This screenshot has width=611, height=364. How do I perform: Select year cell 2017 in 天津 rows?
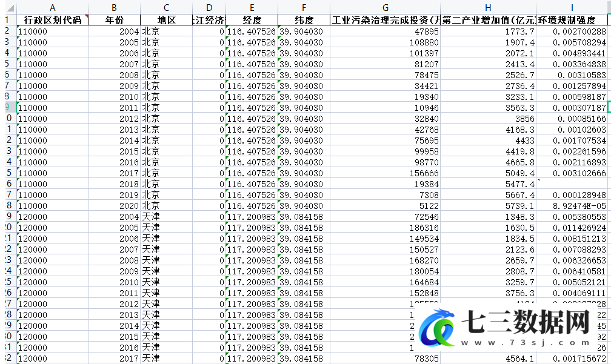click(x=114, y=359)
